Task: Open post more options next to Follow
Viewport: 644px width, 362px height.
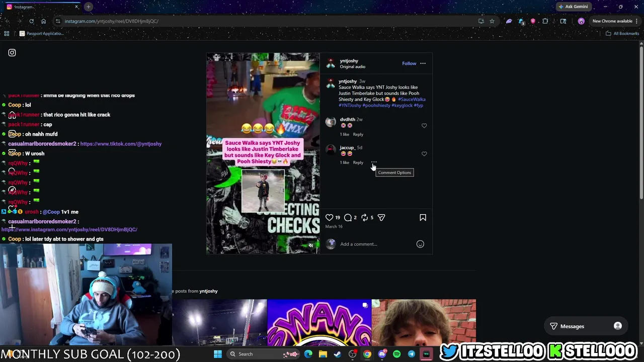Action: (423, 63)
